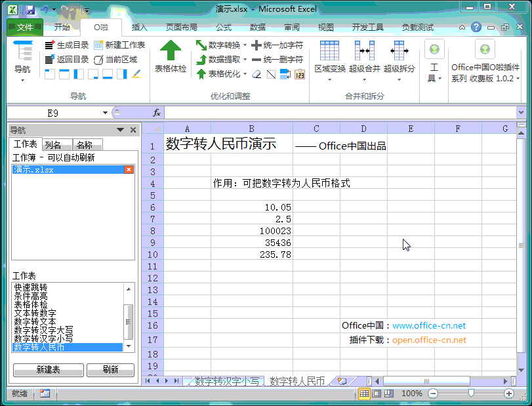Select the 名称 tab in navigation pane
Screen dimensions: 532x406
(87, 145)
